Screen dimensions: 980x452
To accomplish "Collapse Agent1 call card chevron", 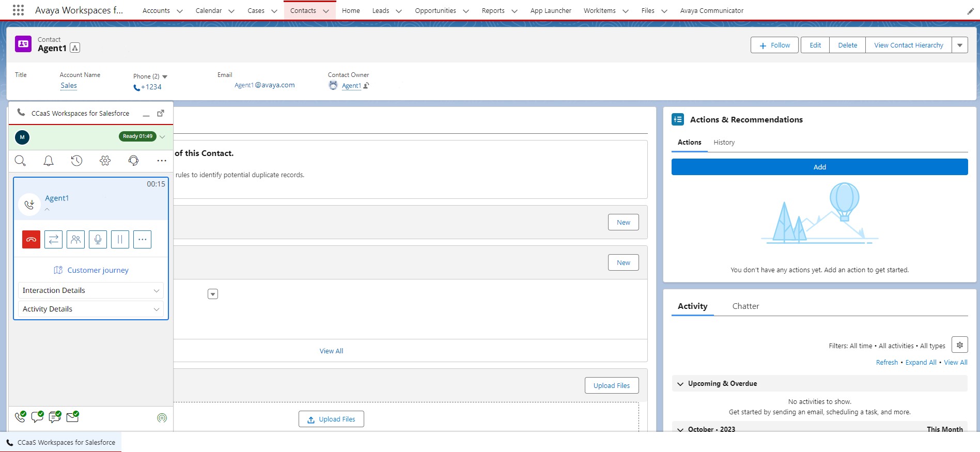I will 47,209.
